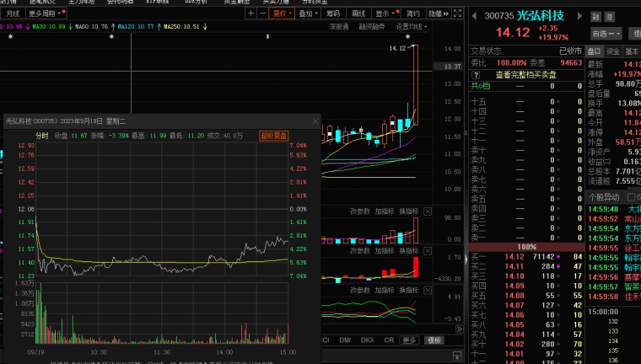
Task: Toggle the 筹码 chip distribution view
Action: (333, 14)
